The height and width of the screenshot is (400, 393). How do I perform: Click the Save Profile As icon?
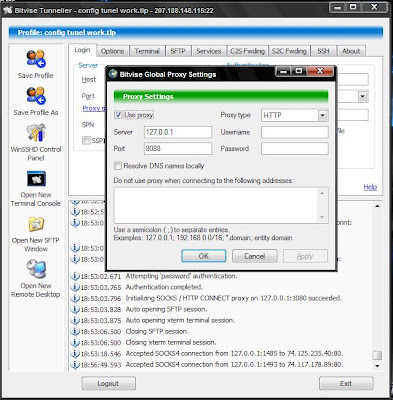pyautogui.click(x=36, y=96)
